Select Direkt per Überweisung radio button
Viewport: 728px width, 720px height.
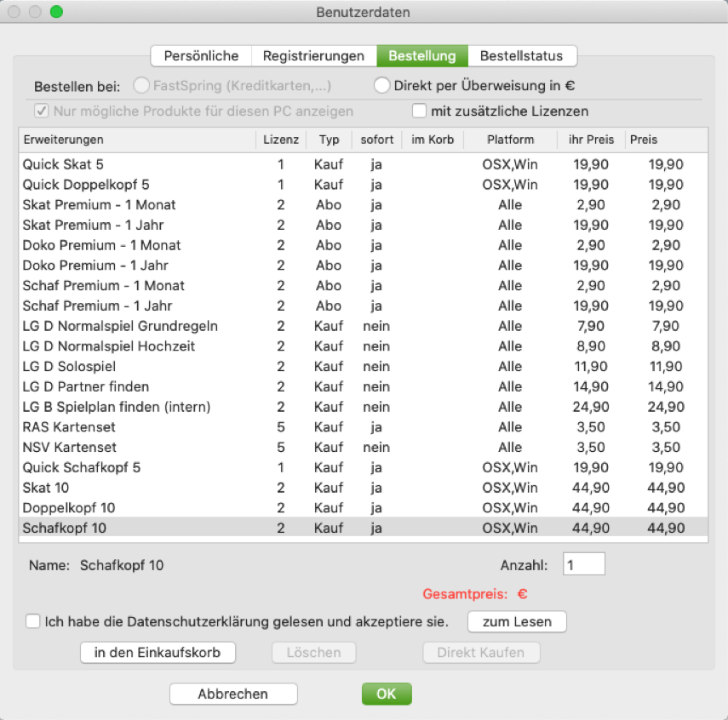382,86
